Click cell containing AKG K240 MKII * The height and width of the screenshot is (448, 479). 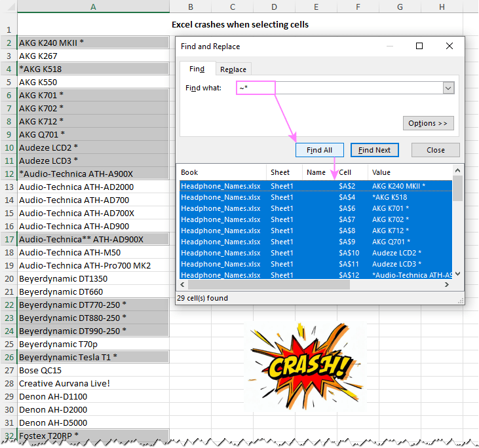click(x=93, y=43)
